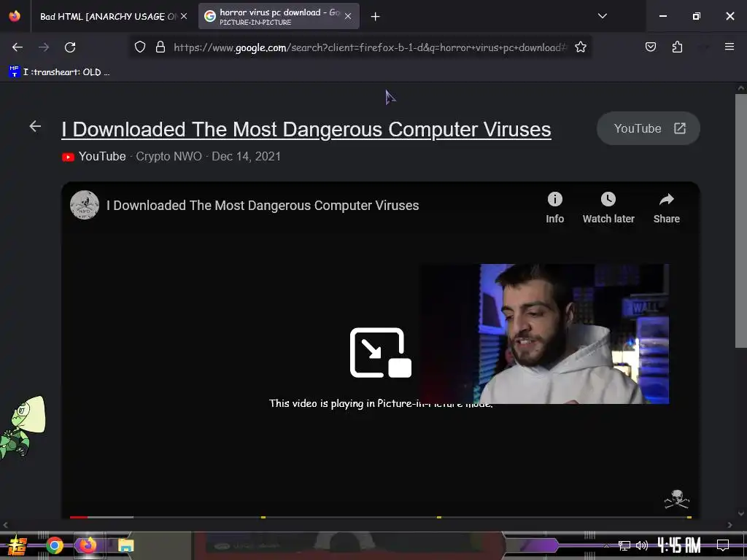Open the Firefox hamburger menu
747x560 pixels.
729,47
